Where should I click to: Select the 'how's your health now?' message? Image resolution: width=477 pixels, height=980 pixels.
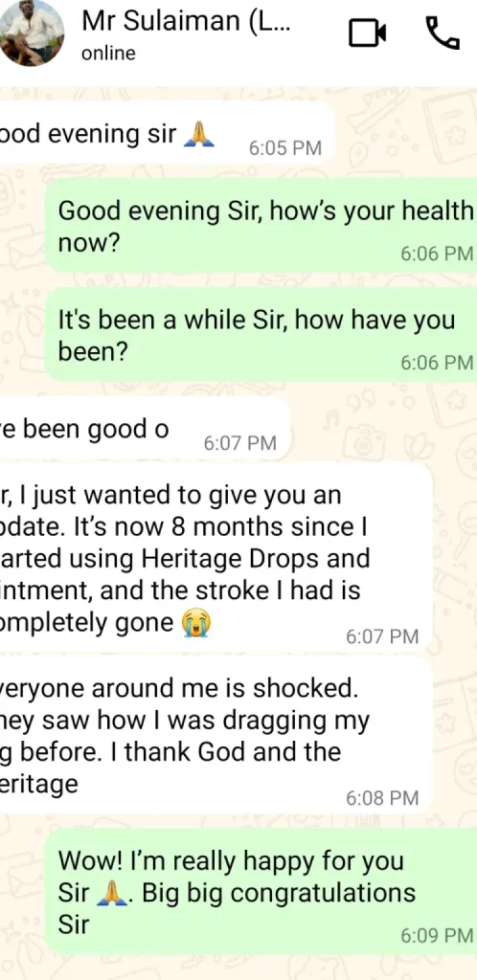click(x=261, y=226)
